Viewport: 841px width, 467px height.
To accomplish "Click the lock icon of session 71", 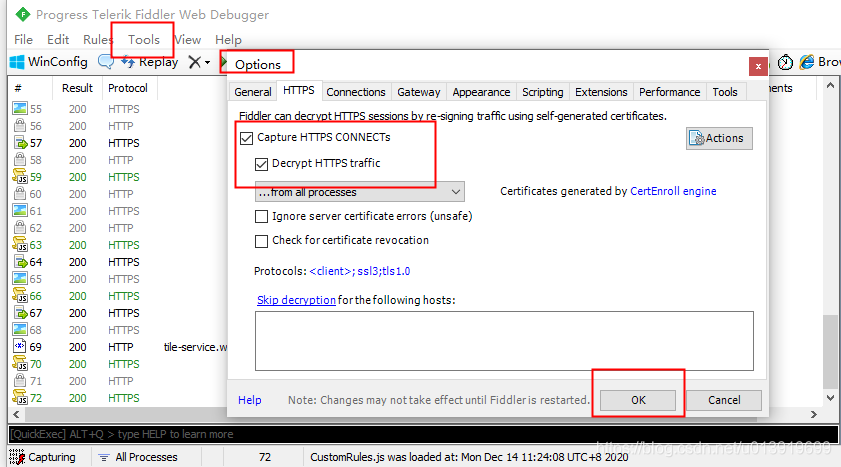I will coord(20,381).
